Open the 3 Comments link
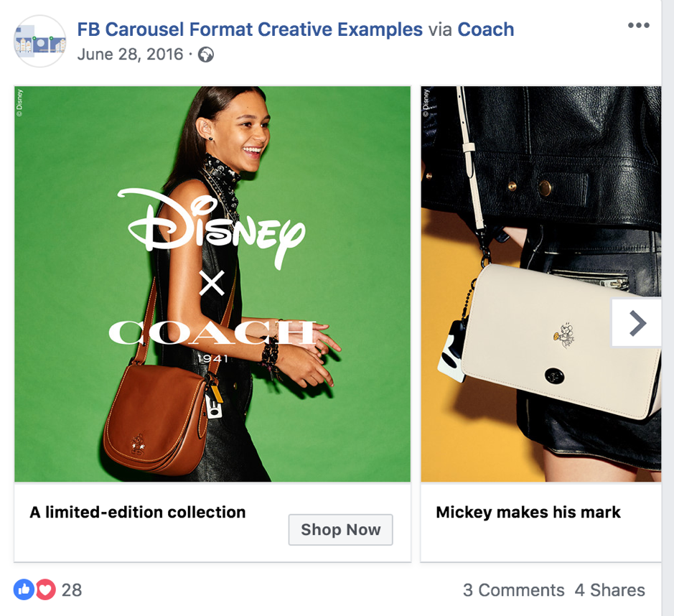 [x=513, y=590]
